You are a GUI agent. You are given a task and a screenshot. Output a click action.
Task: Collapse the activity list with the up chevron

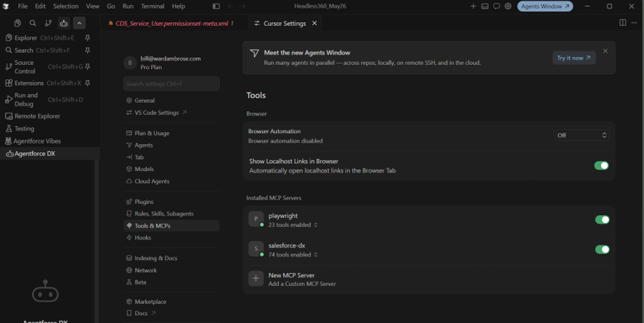(79, 24)
